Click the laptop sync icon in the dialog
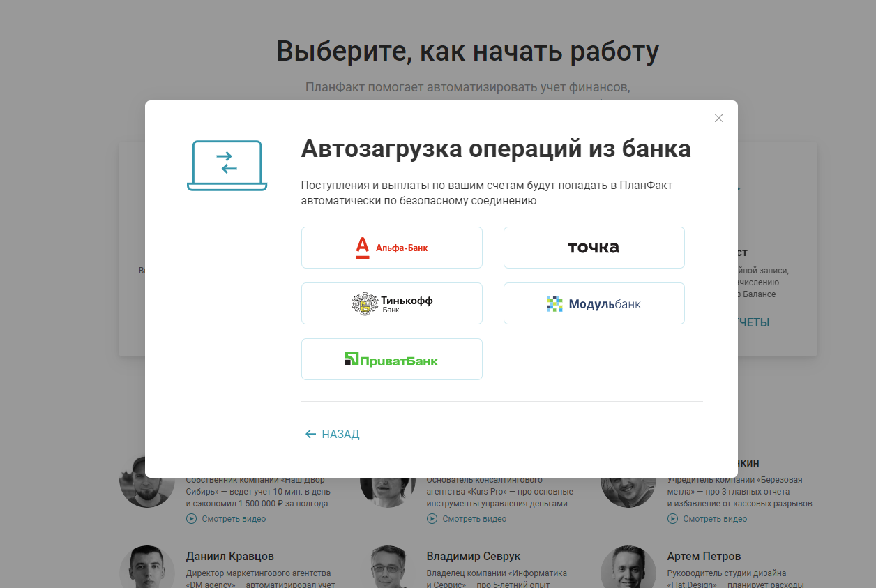The image size is (876, 588). 226,165
